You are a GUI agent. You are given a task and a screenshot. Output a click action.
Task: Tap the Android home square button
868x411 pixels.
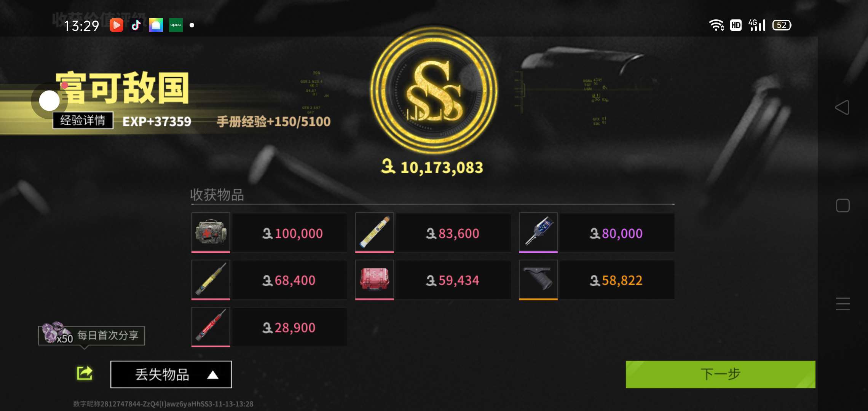(x=842, y=205)
